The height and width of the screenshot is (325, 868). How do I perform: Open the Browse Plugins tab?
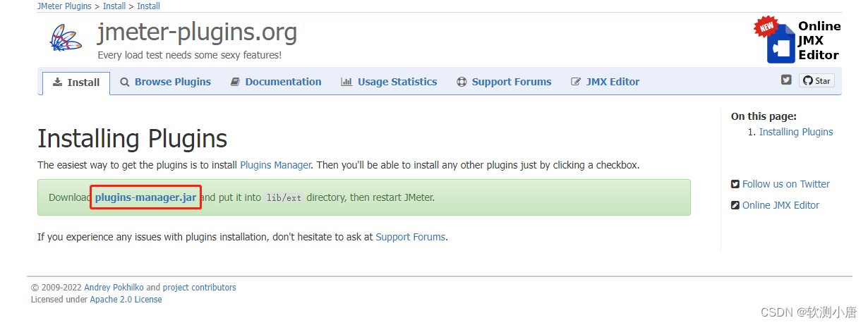coord(165,82)
